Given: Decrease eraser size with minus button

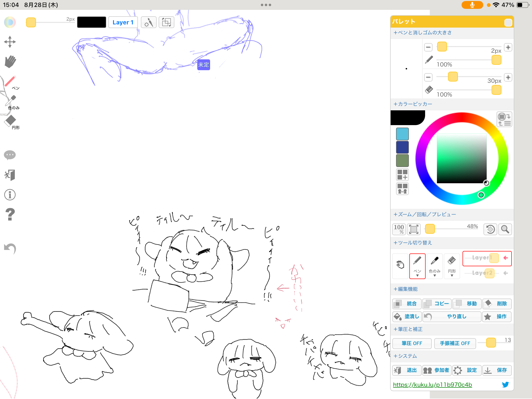Looking at the screenshot, I should [428, 77].
